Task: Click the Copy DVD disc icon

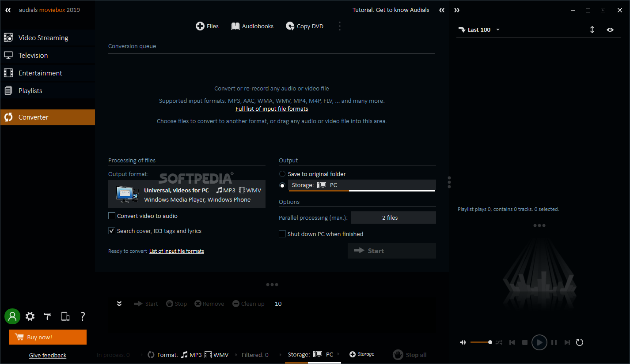Action: point(290,26)
